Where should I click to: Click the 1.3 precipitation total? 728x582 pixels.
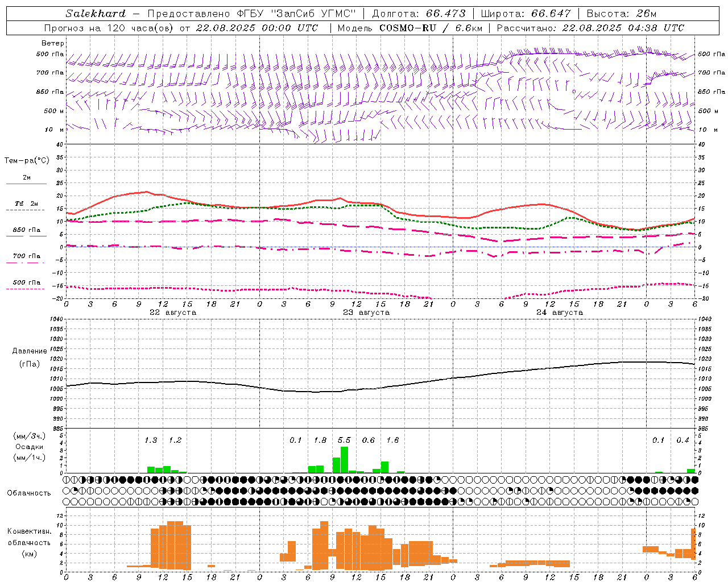pos(151,440)
